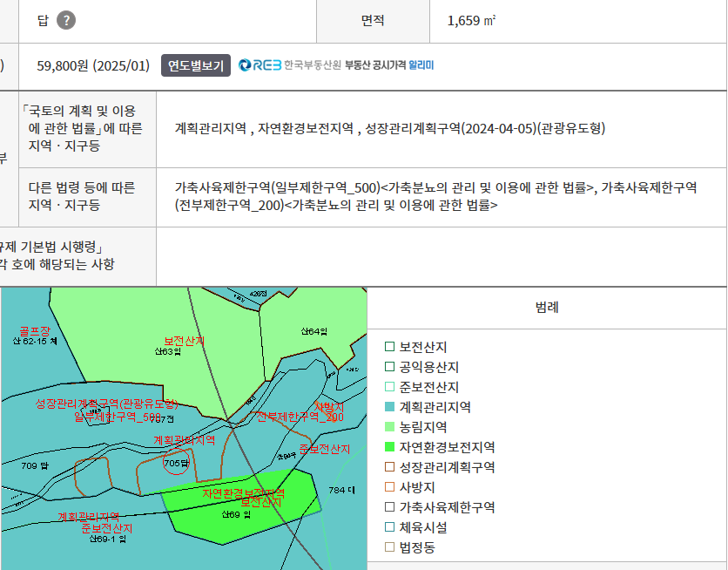This screenshot has height=570, width=728.
Task: Select the circled 705답 parcel on map
Action: pyautogui.click(x=177, y=463)
